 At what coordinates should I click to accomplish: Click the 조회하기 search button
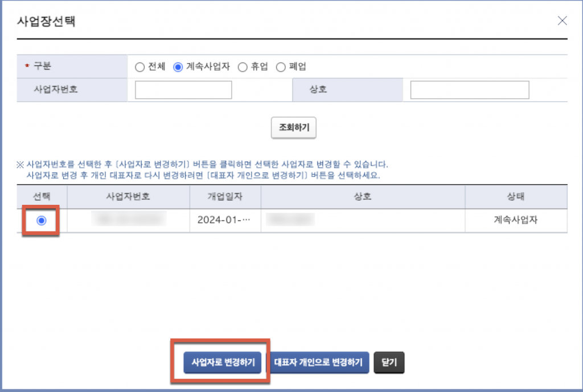tap(294, 127)
